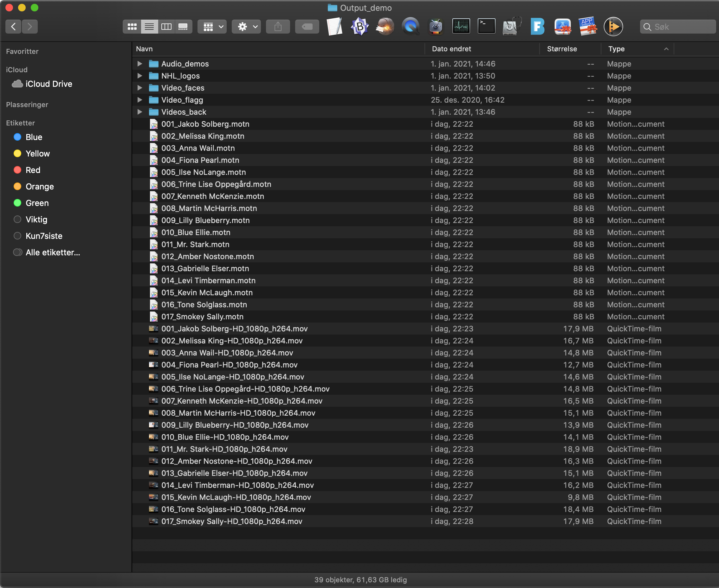Select 017_Smokey Sally-HD_1080p_h264.mov file

click(425, 521)
